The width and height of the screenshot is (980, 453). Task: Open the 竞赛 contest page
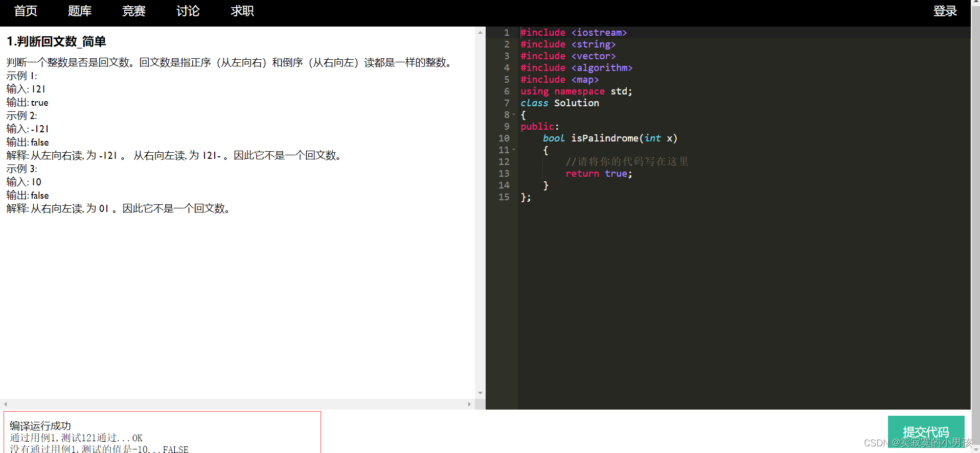tap(134, 11)
